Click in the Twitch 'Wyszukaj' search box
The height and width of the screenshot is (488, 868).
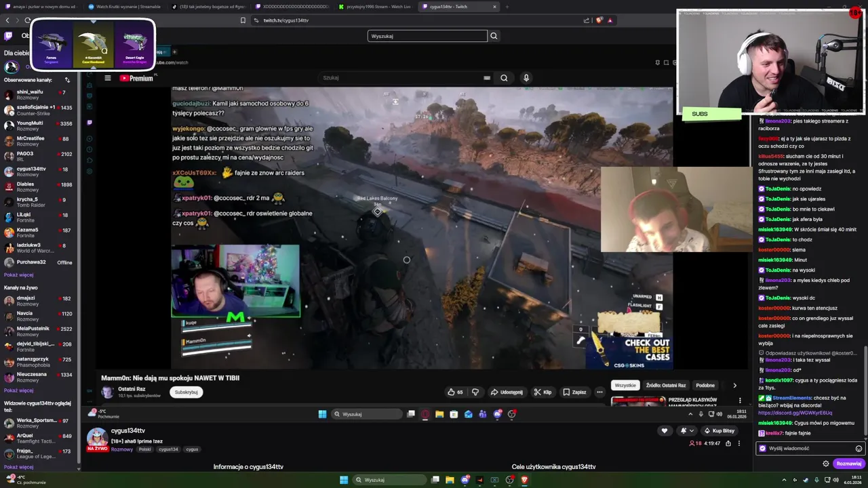[427, 36]
